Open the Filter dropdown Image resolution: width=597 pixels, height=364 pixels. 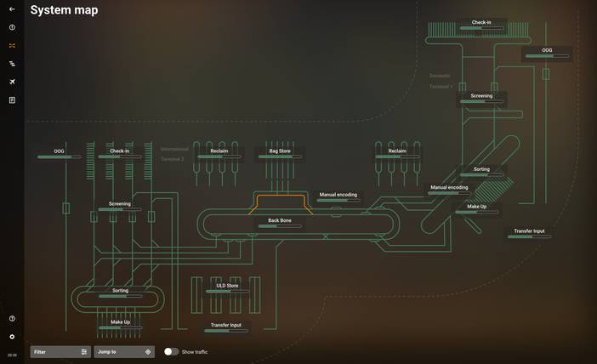coord(60,352)
